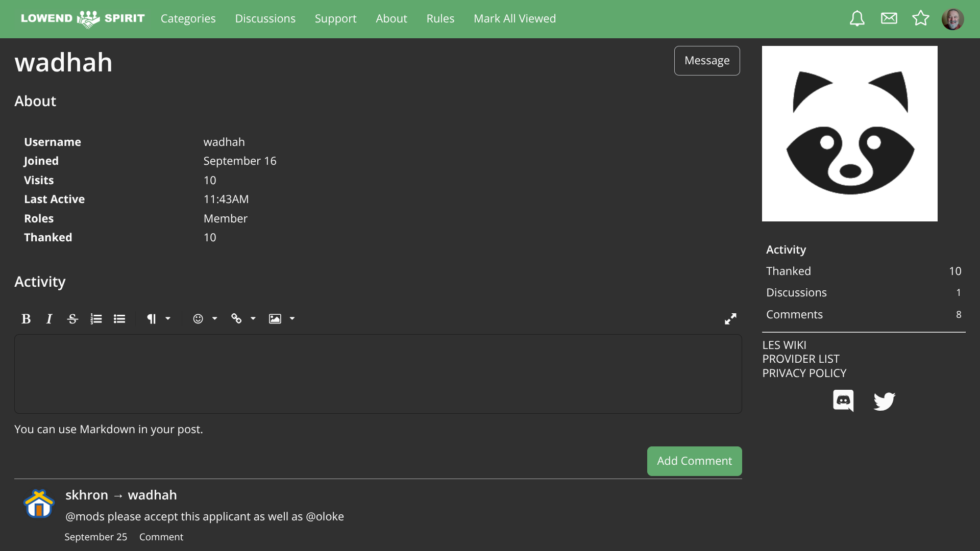This screenshot has width=980, height=551.
Task: Toggle italic formatting in editor
Action: (x=49, y=319)
